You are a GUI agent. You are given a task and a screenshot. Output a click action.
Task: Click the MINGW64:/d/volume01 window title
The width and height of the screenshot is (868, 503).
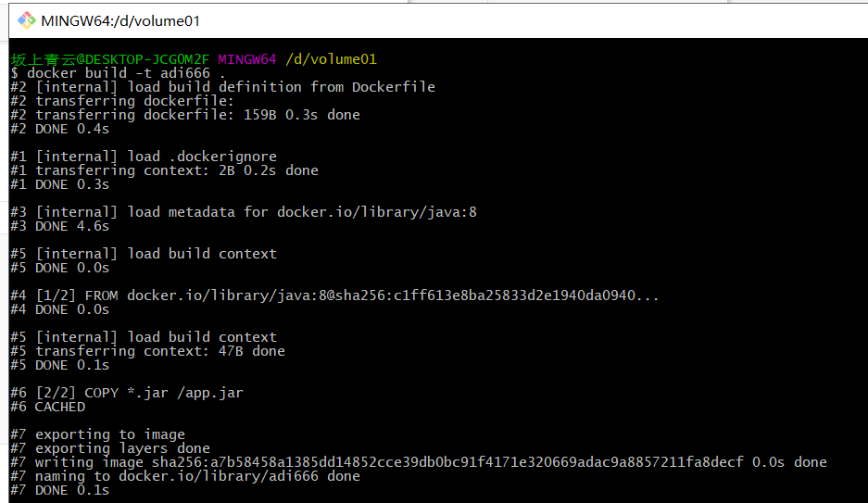pos(120,21)
